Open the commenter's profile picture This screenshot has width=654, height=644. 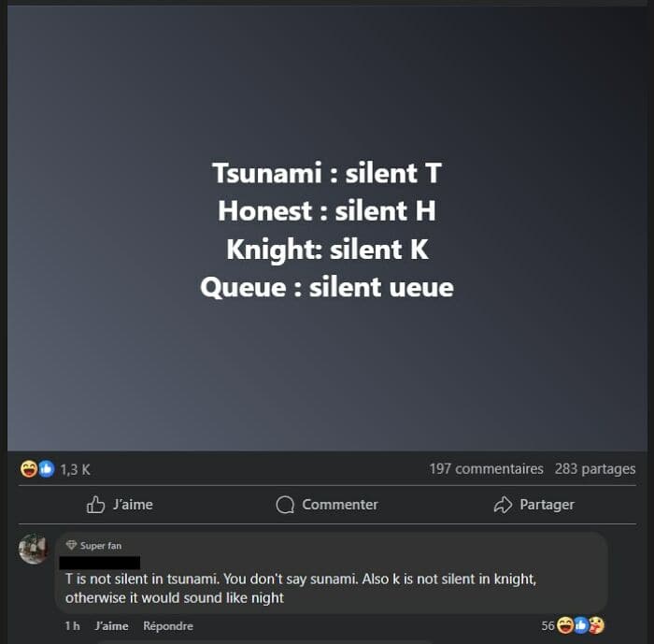(34, 549)
